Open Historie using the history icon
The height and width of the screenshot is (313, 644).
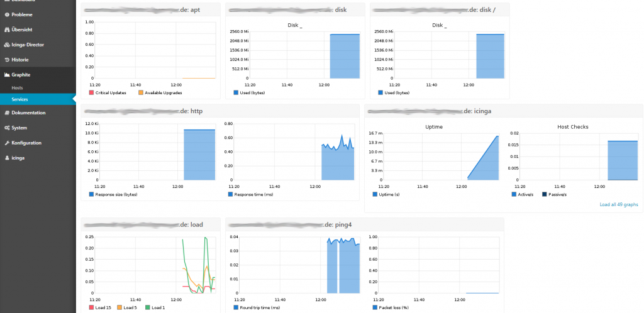7,60
